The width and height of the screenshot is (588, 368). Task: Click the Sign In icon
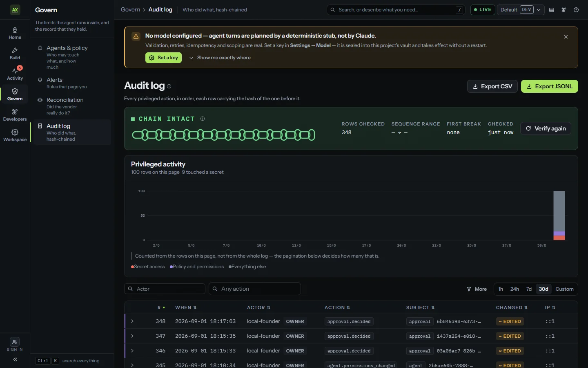(x=15, y=342)
